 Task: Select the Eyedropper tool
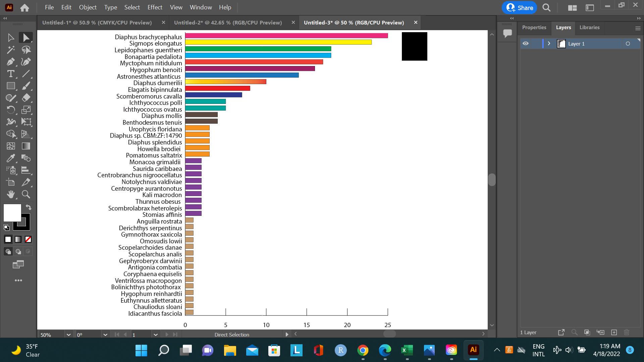[10, 158]
